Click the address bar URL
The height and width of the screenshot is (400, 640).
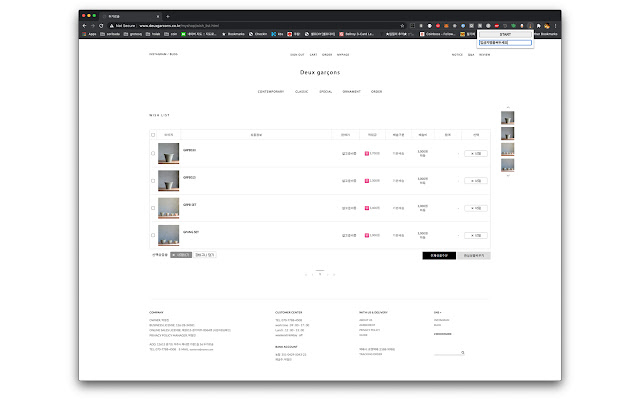coord(179,26)
